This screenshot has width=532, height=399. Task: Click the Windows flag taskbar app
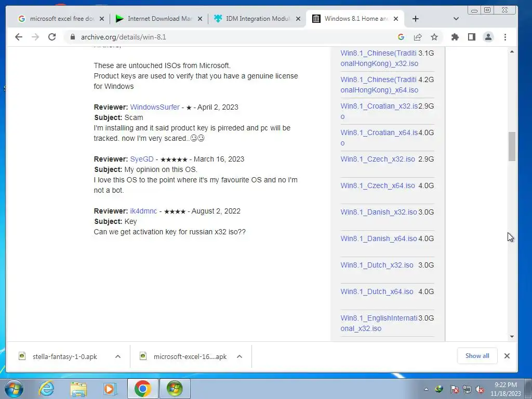(x=175, y=389)
